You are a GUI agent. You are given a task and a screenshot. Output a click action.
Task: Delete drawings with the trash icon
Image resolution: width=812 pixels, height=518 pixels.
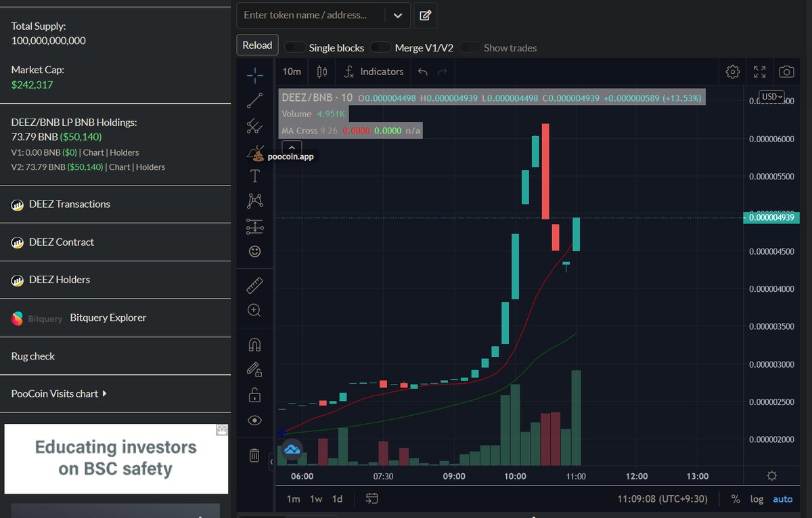(254, 455)
